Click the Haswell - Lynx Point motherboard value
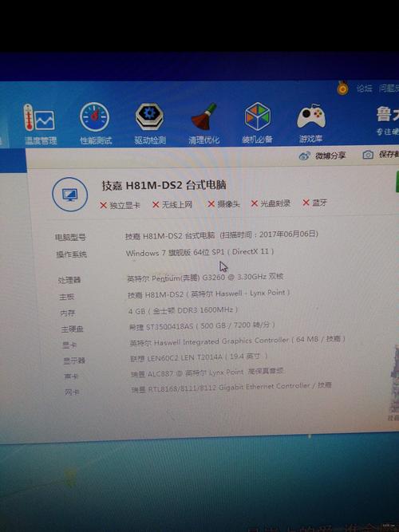 pyautogui.click(x=209, y=294)
